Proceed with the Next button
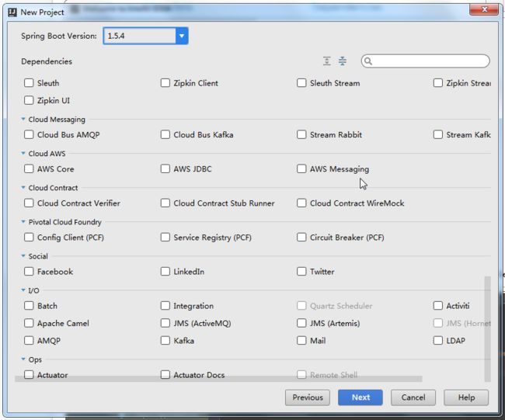This screenshot has height=420, width=505. pos(360,397)
